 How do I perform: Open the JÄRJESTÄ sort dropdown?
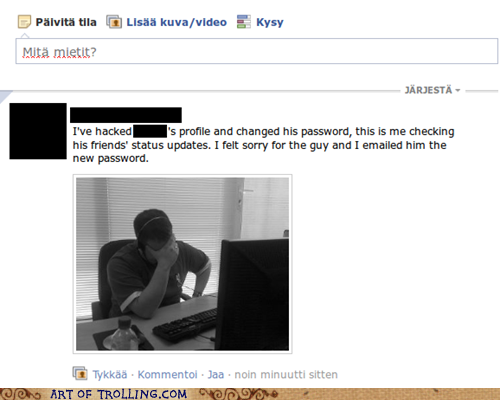[432, 90]
